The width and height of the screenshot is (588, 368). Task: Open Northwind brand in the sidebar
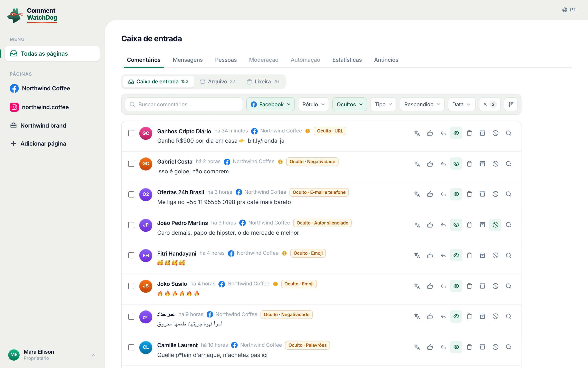38,126
